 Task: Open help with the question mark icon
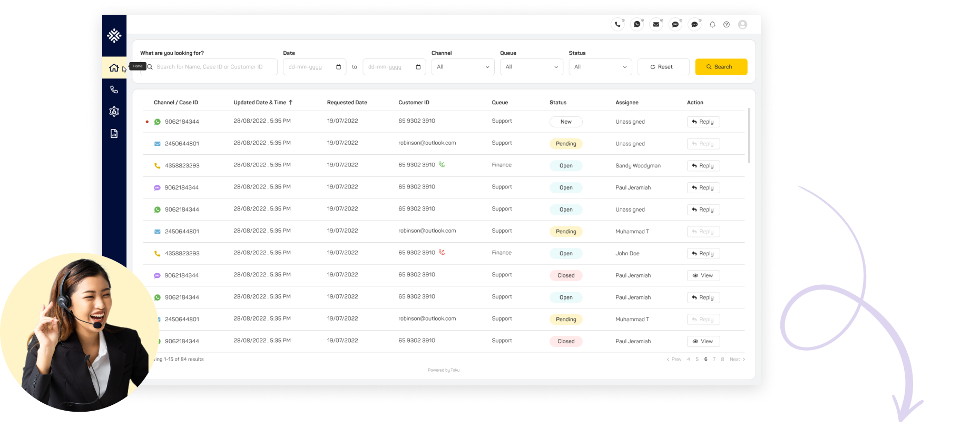(727, 24)
